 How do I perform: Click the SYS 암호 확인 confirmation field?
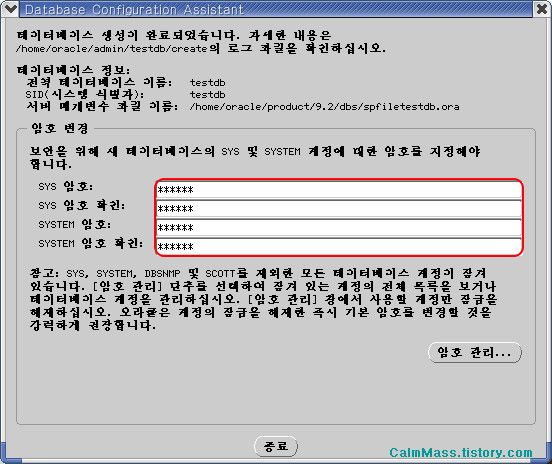click(x=339, y=209)
